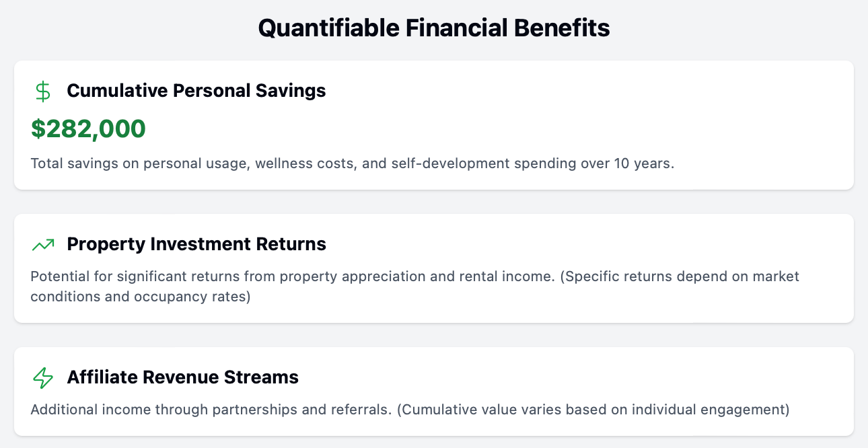868x448 pixels.
Task: Select the Cumulative Personal Savings card
Action: [434, 125]
